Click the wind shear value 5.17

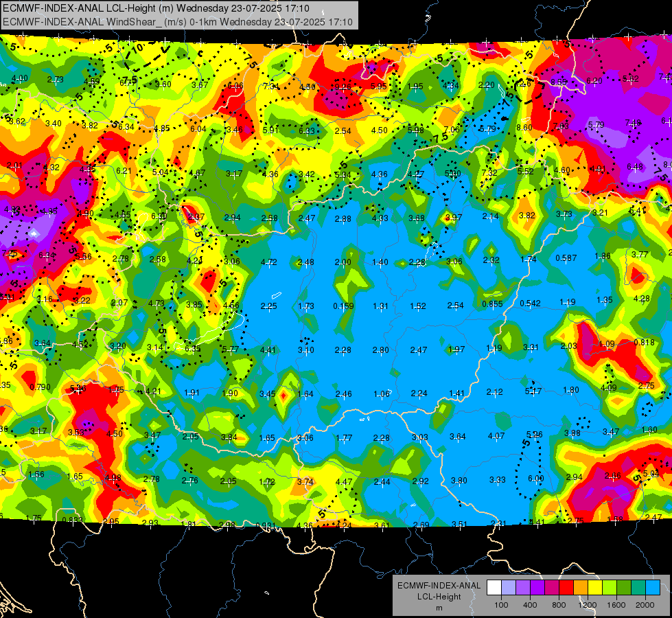[533, 391]
